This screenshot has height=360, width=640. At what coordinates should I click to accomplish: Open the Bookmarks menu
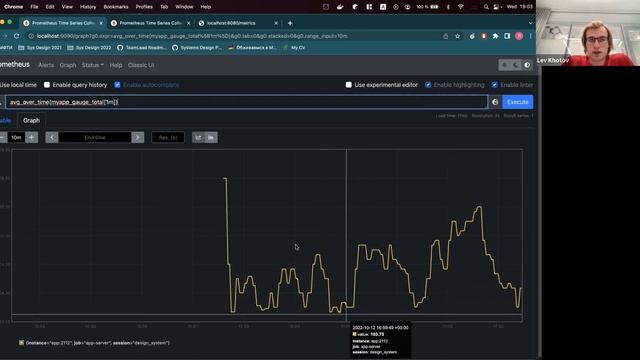coord(116,7)
